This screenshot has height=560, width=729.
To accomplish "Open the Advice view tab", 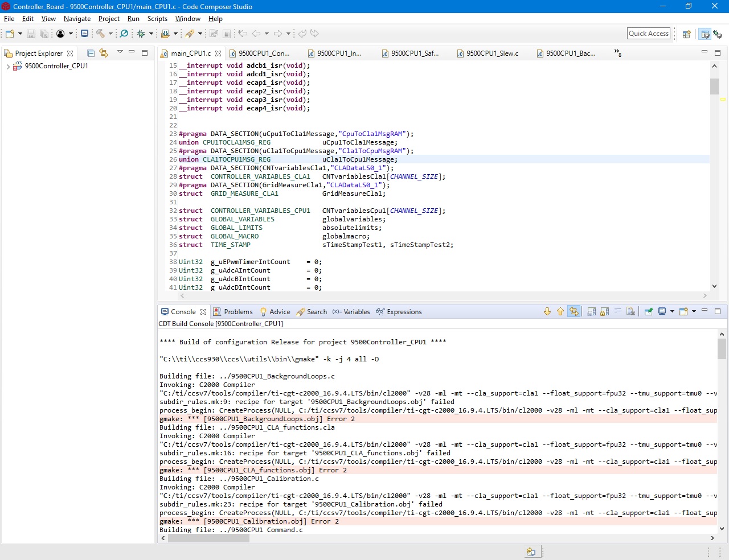I will point(275,312).
